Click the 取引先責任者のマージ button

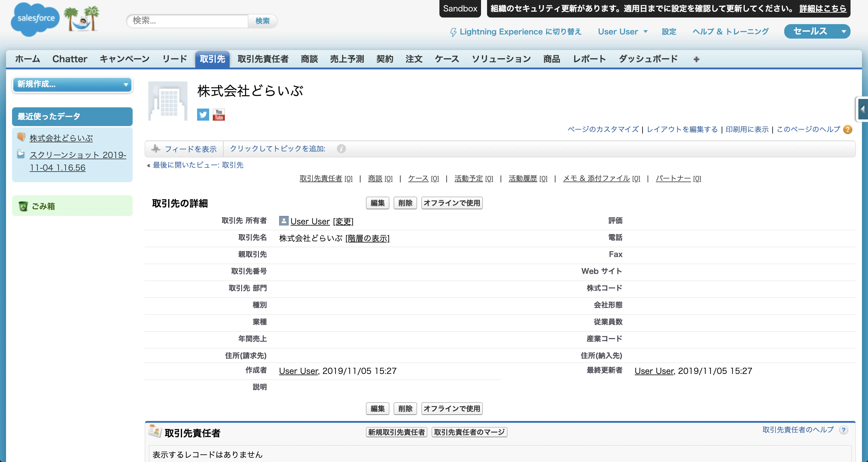469,432
